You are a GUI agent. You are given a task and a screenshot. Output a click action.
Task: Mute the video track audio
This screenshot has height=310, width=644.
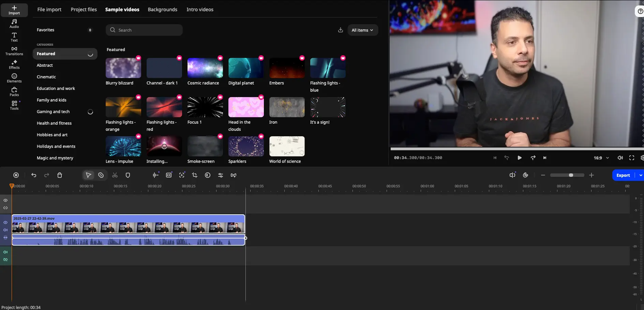(5, 230)
